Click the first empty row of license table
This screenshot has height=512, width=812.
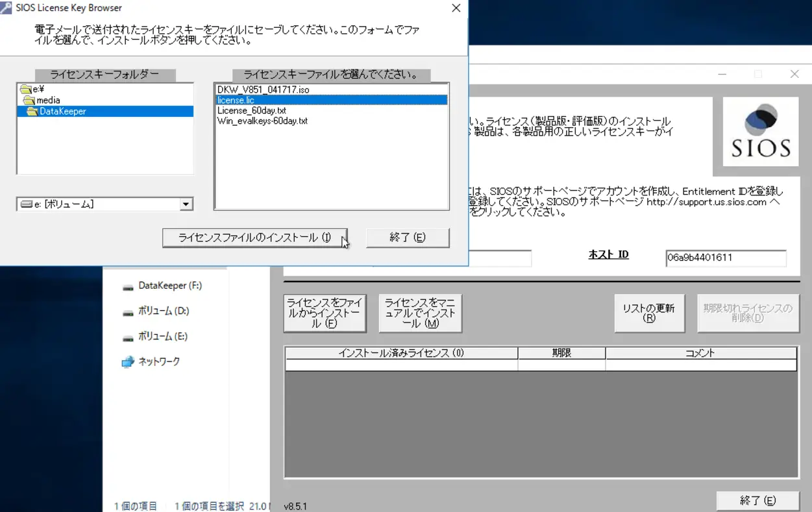[x=541, y=365]
